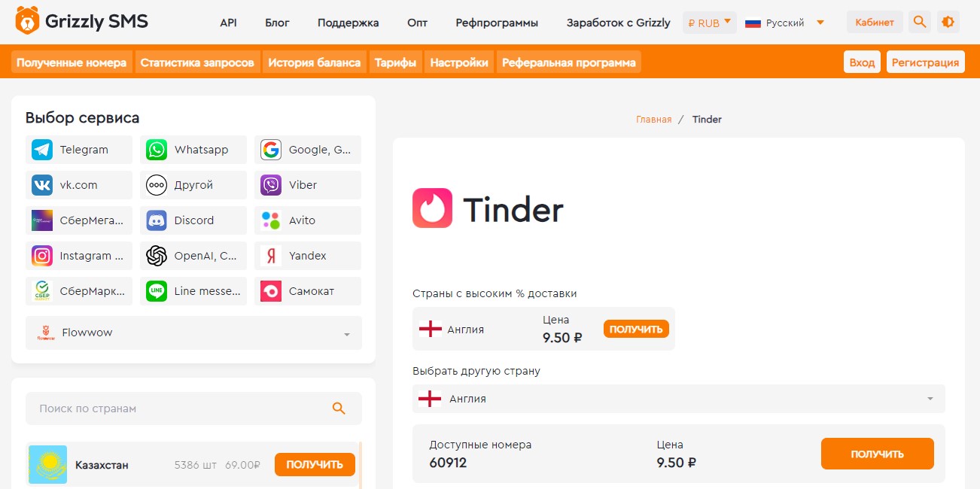Screen dimensions: 980x489
Task: Go to История баланса tab
Action: tap(315, 62)
